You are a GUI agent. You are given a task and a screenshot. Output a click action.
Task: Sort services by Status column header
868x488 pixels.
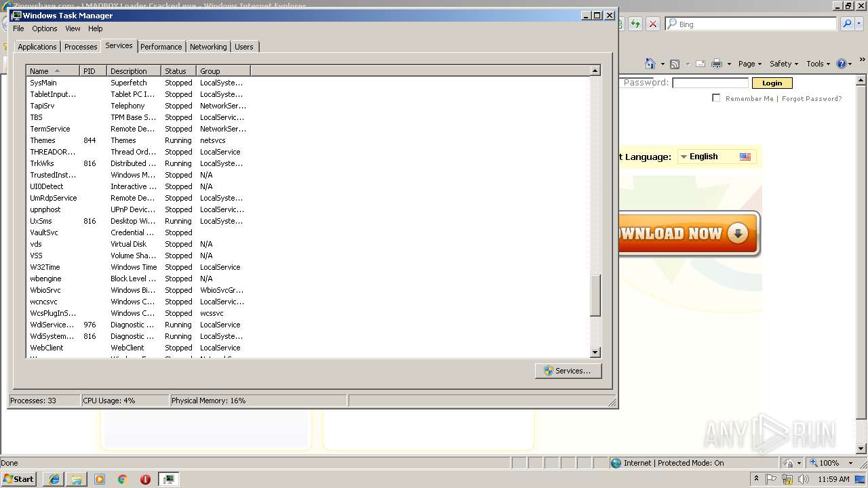point(179,70)
